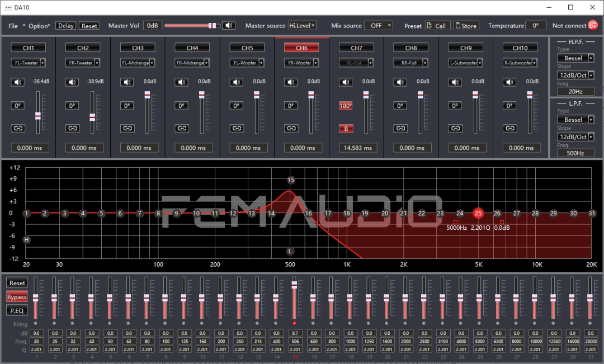The height and width of the screenshot is (364, 604).
Task: Select the CH1 channel tab
Action: click(29, 48)
